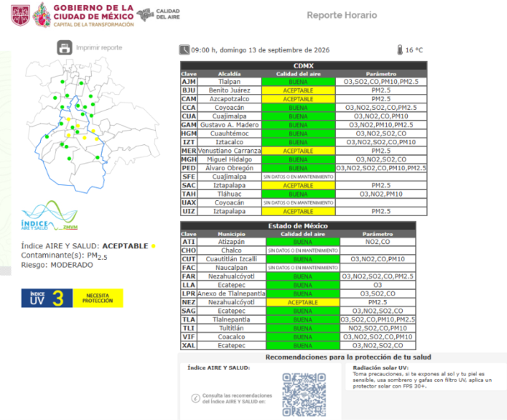Select the NEZ Nezahualcóyotl ACEPTABLE row
This screenshot has width=507, height=420.
(x=298, y=302)
